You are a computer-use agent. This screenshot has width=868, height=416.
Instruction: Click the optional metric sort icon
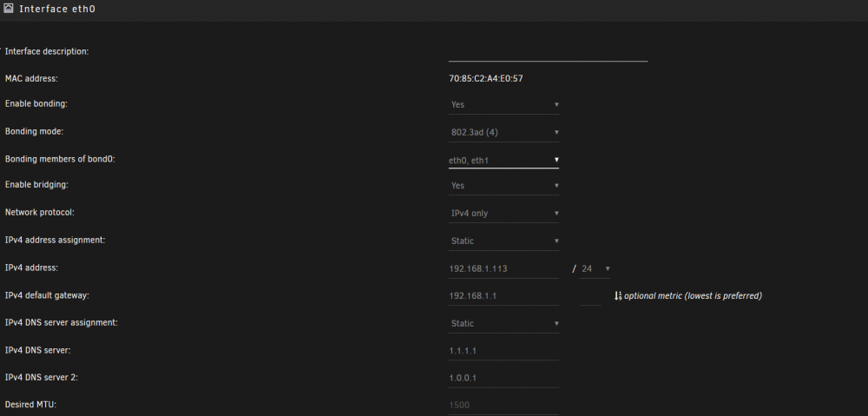pyautogui.click(x=618, y=296)
